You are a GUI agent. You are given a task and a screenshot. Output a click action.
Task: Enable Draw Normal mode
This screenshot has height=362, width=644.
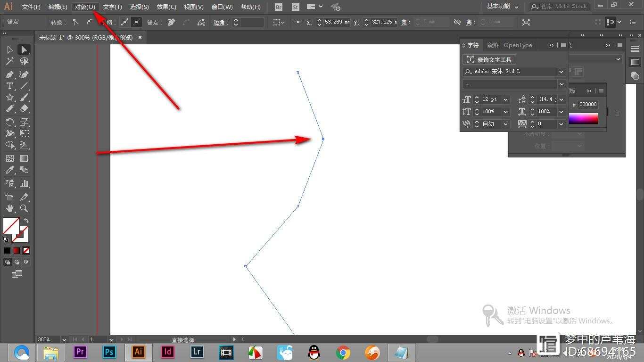click(x=8, y=262)
